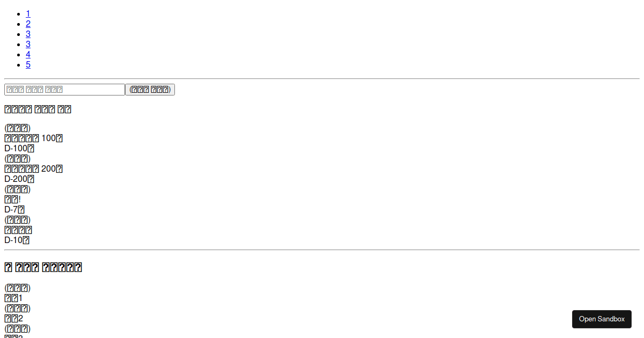Click the list title ending in 200
644x338 pixels.
tap(33, 169)
